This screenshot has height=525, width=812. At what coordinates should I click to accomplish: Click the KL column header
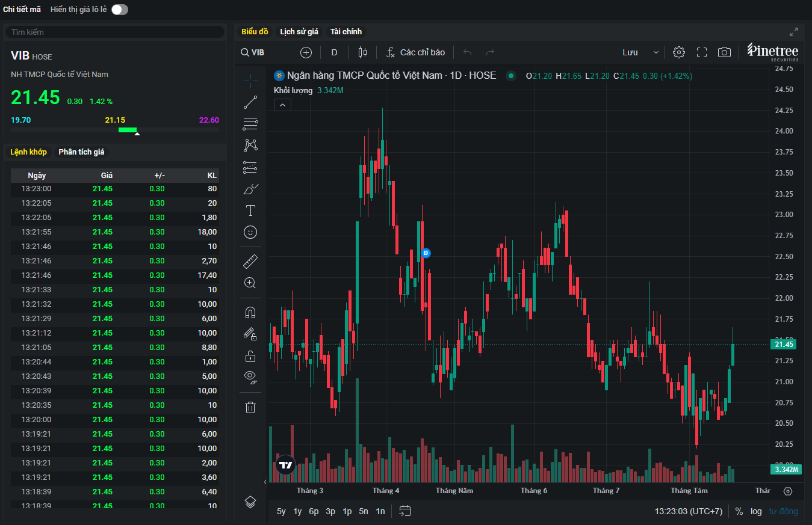212,176
